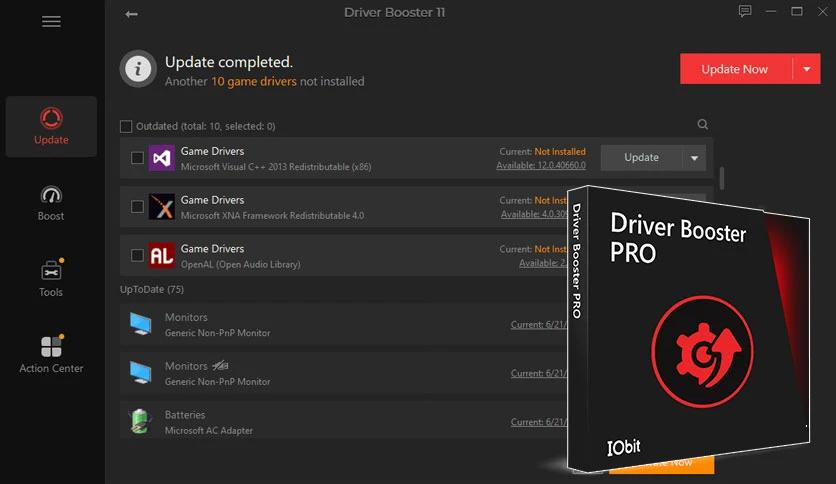Open the hamburger menu in sidebar
Viewport: 836px width, 484px height.
pos(51,22)
